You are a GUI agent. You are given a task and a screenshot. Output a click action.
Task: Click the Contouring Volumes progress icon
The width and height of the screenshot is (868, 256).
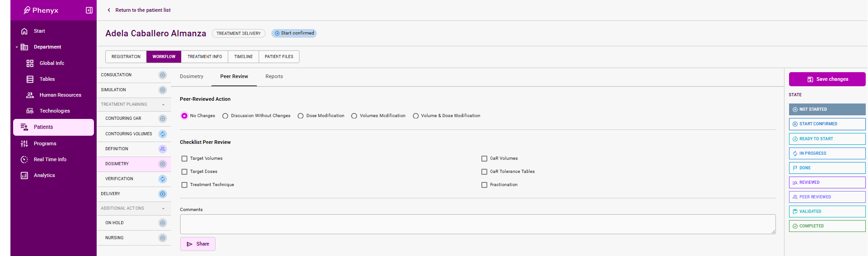[162, 134]
